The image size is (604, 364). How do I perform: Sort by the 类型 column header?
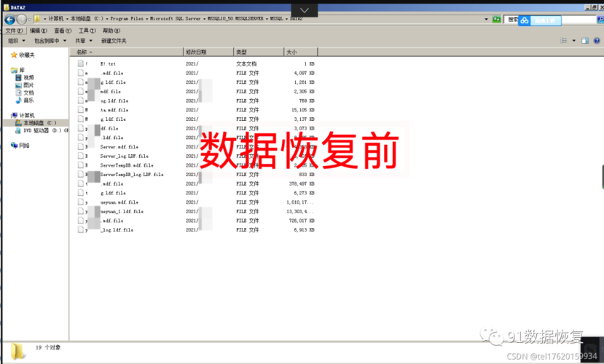pos(259,52)
